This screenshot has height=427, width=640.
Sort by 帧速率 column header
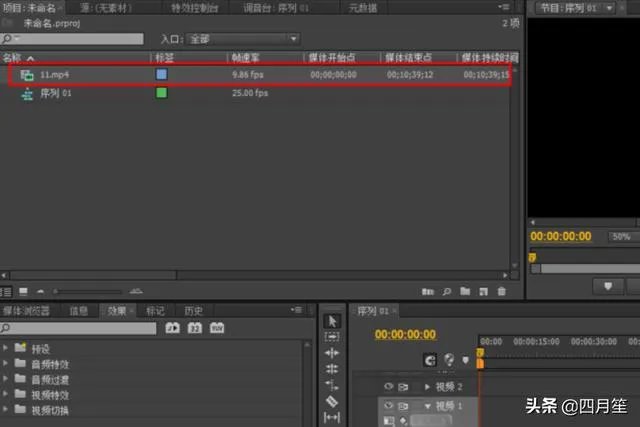[x=246, y=58]
